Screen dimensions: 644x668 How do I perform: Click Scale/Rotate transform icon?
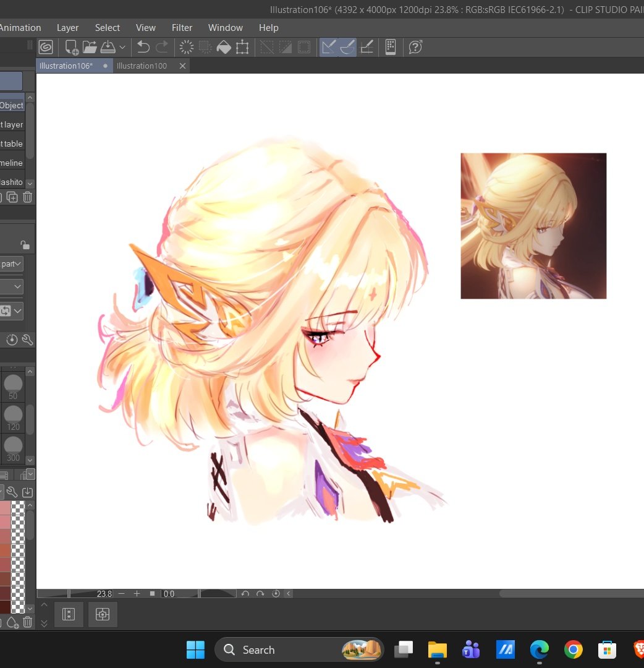click(242, 47)
